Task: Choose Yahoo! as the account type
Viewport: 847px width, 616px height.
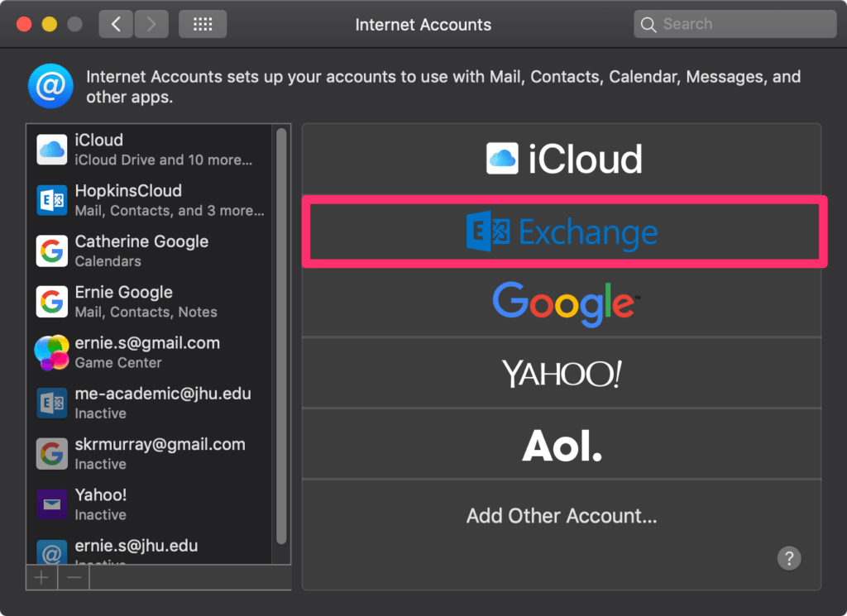Action: pyautogui.click(x=562, y=374)
